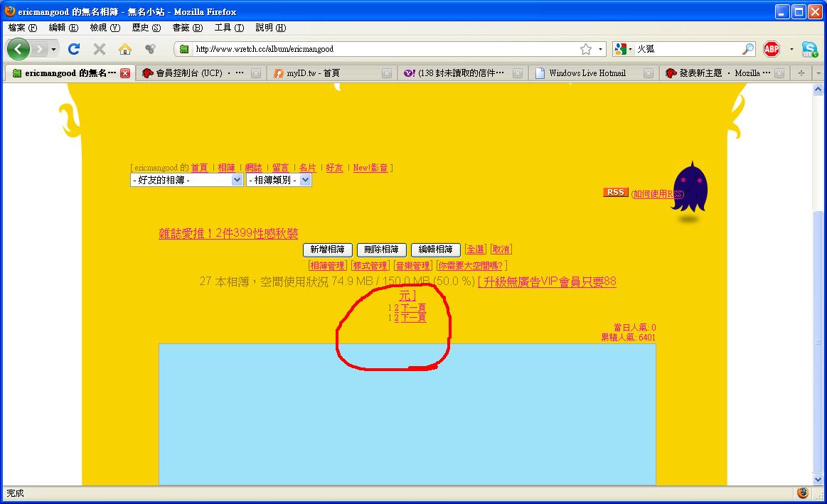Open the 樣式管理 link
Image resolution: width=827 pixels, height=504 pixels.
click(x=370, y=266)
